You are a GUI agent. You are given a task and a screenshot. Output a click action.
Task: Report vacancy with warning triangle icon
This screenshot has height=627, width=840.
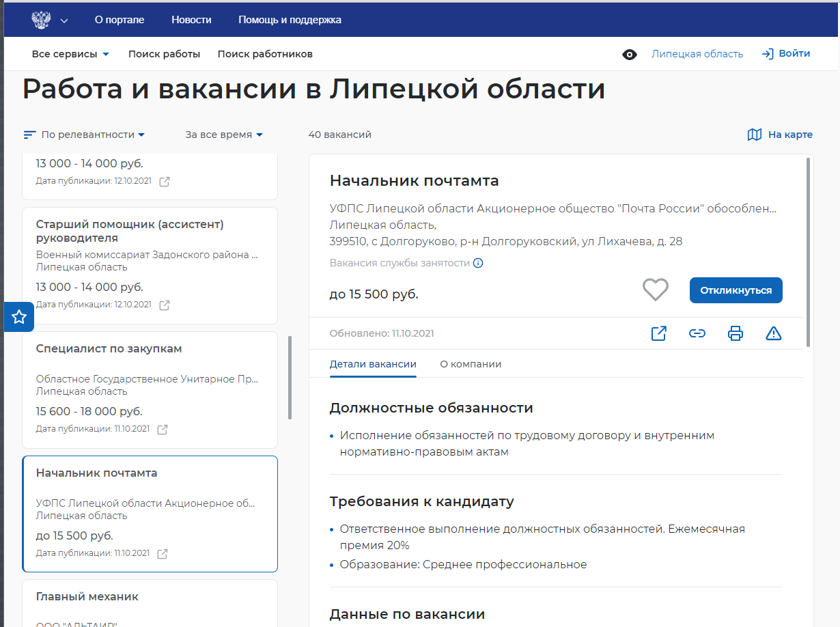773,333
